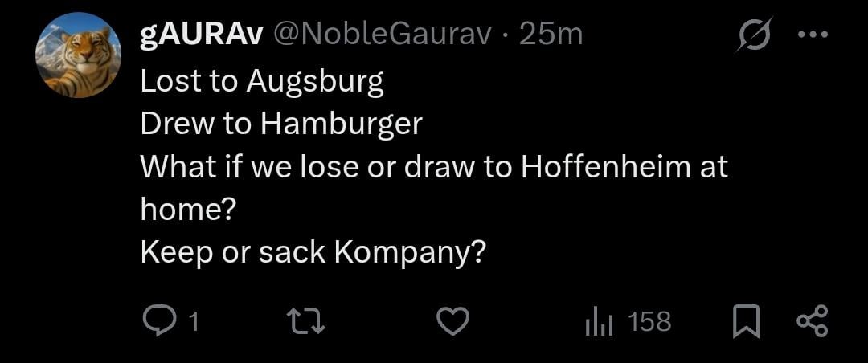Image resolution: width=868 pixels, height=363 pixels.
Task: Click the word "home?" in the tweet
Action: 186,210
